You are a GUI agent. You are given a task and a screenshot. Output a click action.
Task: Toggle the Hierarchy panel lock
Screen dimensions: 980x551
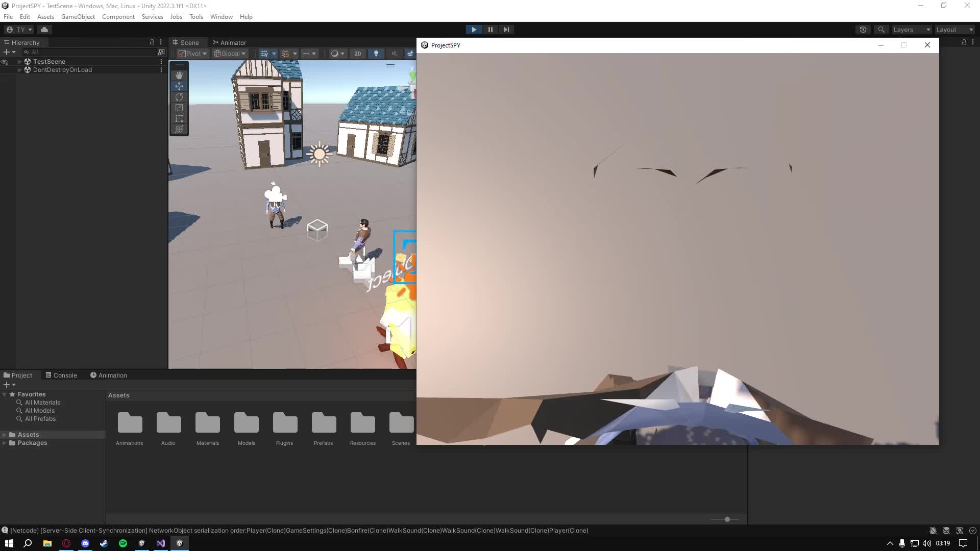pos(152,42)
